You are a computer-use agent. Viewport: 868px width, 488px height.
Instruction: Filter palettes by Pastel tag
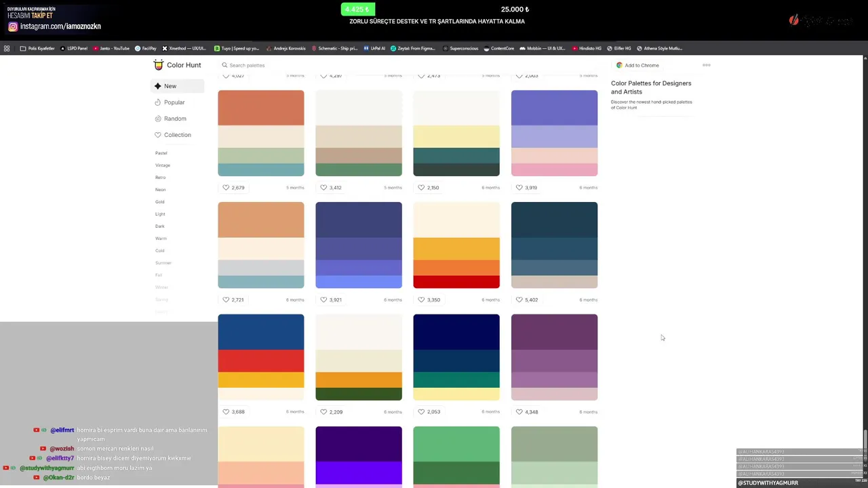[x=161, y=153]
